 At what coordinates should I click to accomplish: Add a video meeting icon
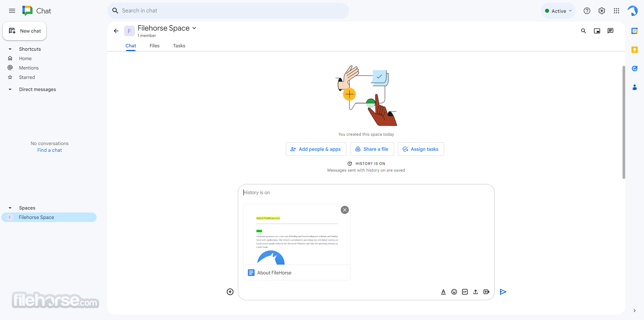tap(486, 292)
